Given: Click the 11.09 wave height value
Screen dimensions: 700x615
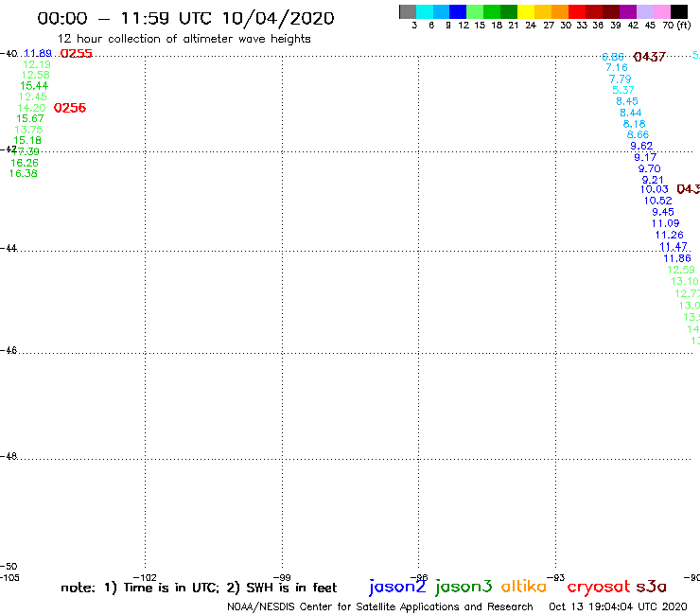Looking at the screenshot, I should pyautogui.click(x=666, y=223).
